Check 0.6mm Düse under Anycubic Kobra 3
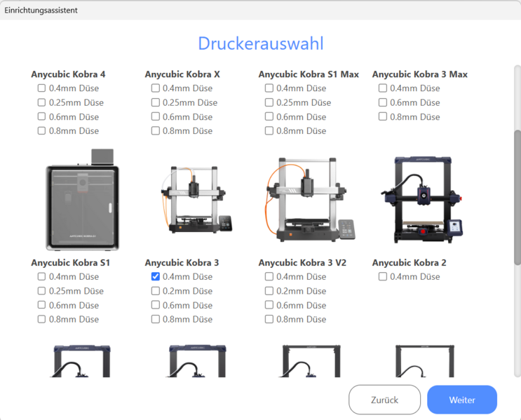The image size is (521, 420). [x=155, y=305]
